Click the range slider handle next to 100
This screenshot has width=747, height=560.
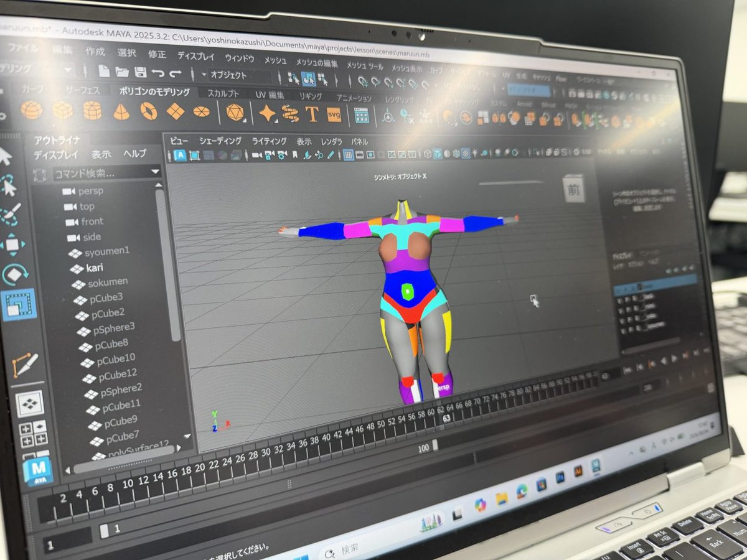coord(435,444)
